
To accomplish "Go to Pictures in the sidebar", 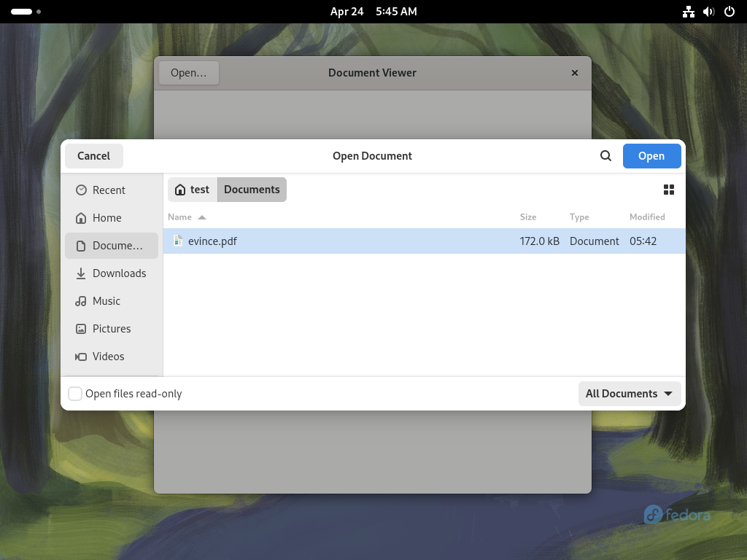I will pyautogui.click(x=112, y=329).
